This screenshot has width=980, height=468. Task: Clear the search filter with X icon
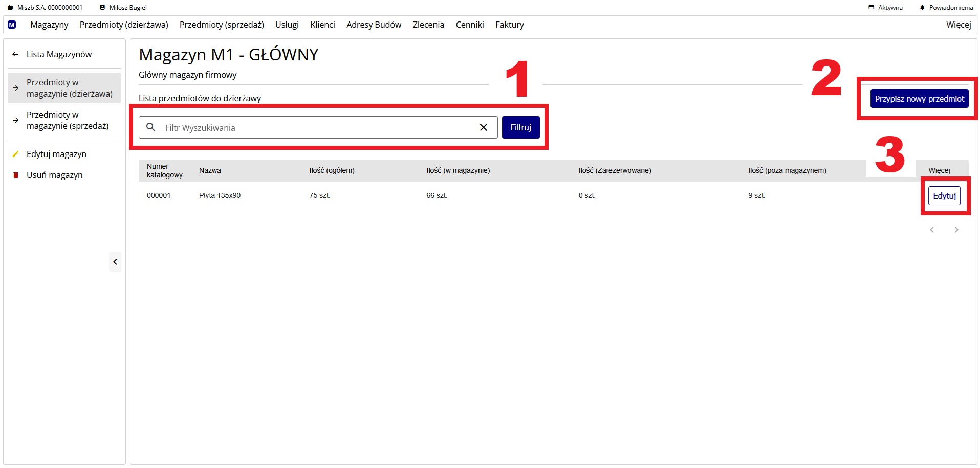click(483, 127)
